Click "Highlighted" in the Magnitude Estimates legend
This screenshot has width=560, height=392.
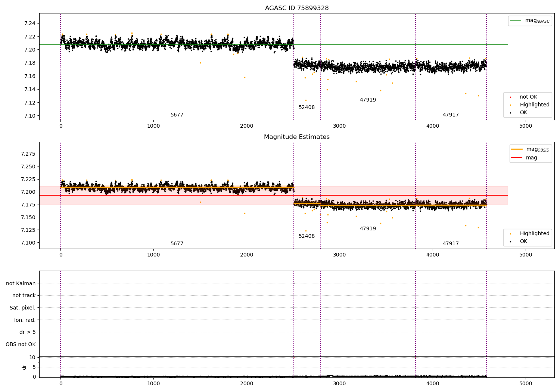coord(535,234)
